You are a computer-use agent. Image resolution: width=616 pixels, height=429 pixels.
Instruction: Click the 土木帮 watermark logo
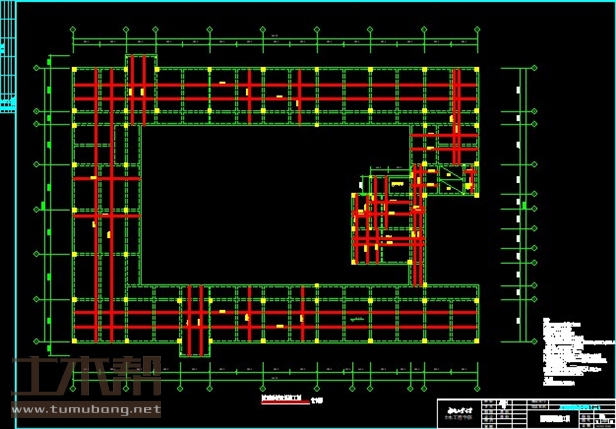(x=85, y=377)
